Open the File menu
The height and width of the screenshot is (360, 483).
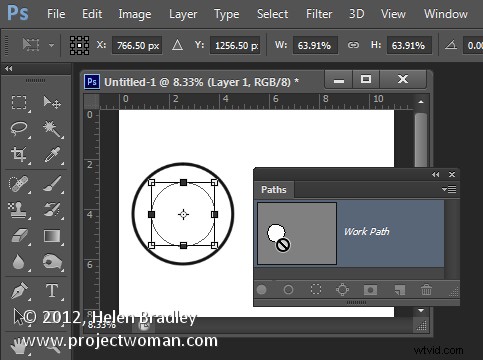pos(56,14)
